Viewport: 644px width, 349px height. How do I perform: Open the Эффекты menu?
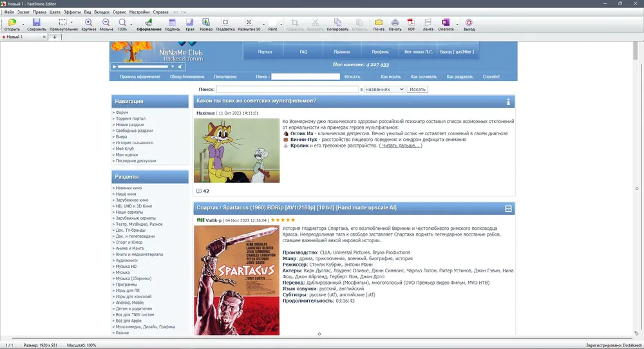[x=72, y=12]
